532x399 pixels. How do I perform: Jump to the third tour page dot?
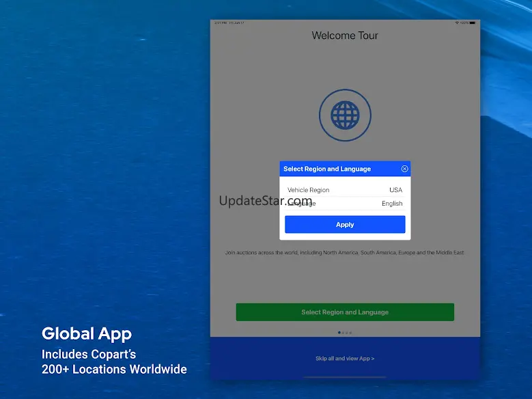point(347,333)
